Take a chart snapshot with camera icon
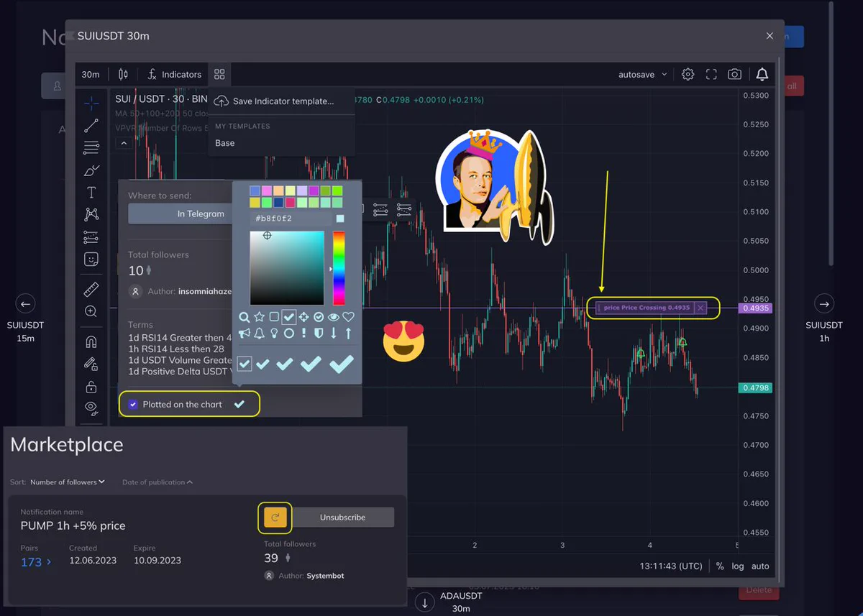This screenshot has height=616, width=863. (734, 74)
